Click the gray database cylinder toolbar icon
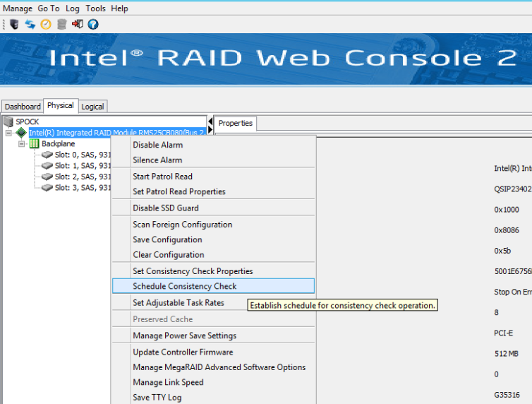 tap(62, 25)
